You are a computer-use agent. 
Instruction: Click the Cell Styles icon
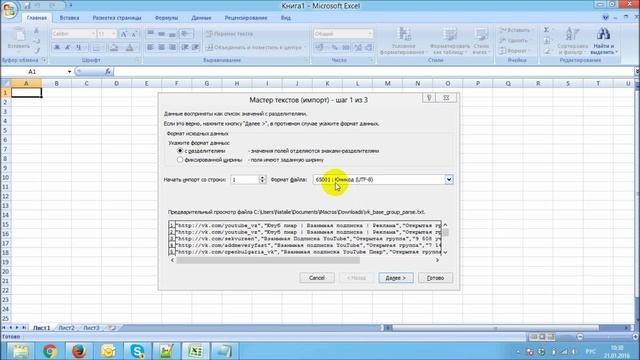coord(481,35)
